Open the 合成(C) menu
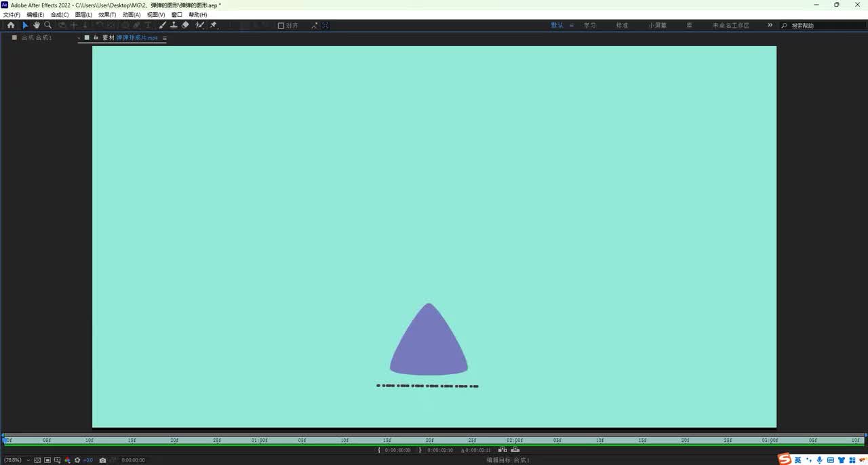Viewport: 868px width, 465px height. click(60, 14)
